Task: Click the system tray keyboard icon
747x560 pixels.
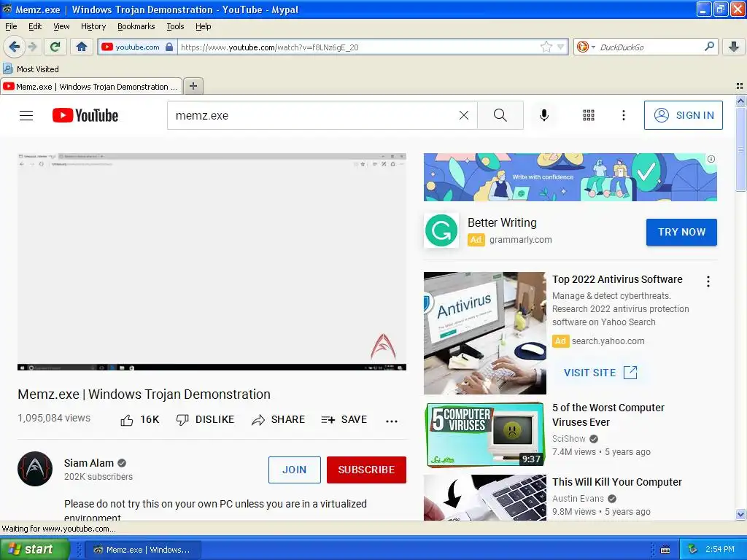Action: [665, 550]
